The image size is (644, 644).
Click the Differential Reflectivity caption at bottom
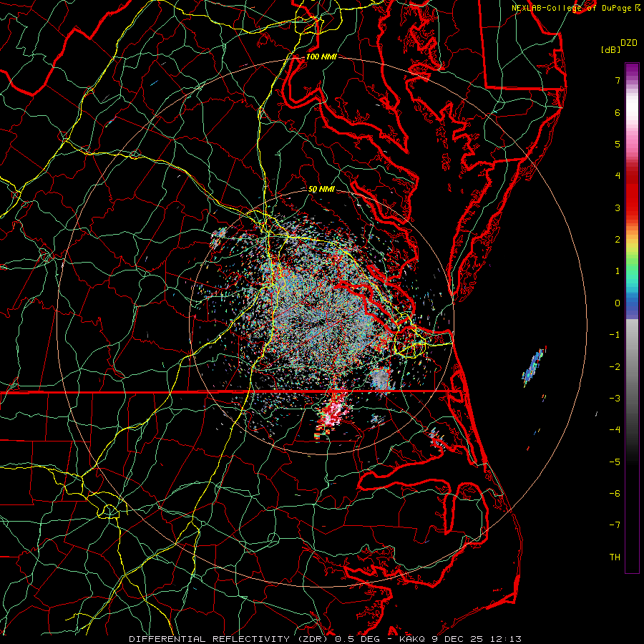point(325,639)
